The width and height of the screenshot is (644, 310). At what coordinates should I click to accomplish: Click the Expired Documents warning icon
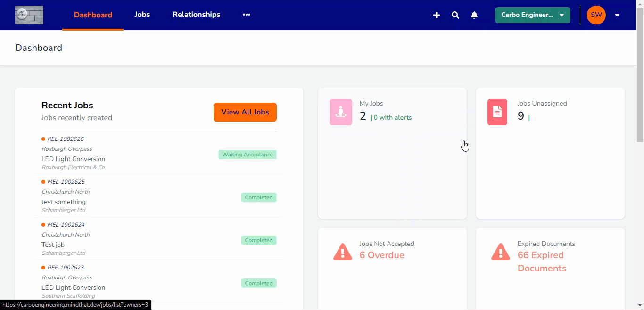tap(501, 252)
